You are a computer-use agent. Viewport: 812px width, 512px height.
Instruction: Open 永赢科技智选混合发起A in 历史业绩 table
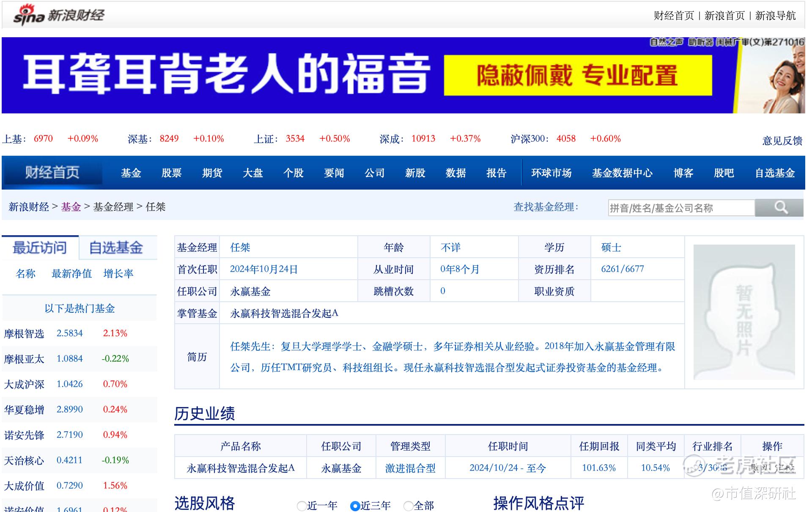tap(241, 468)
